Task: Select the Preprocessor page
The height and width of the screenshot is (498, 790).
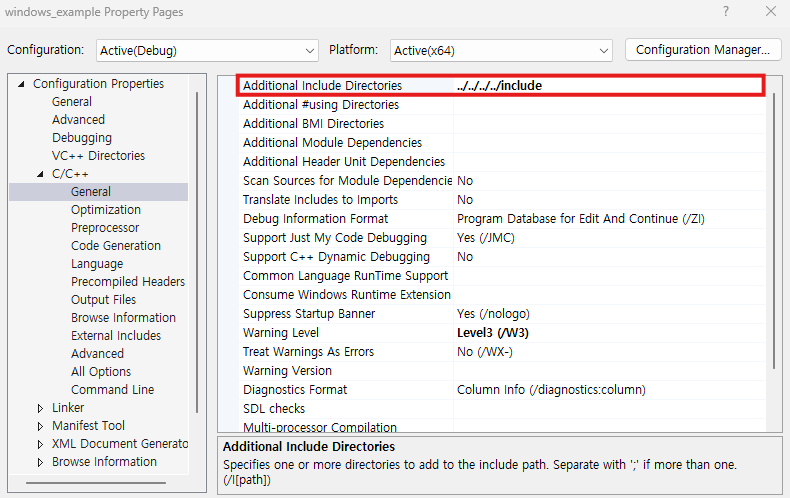Action: [x=105, y=228]
